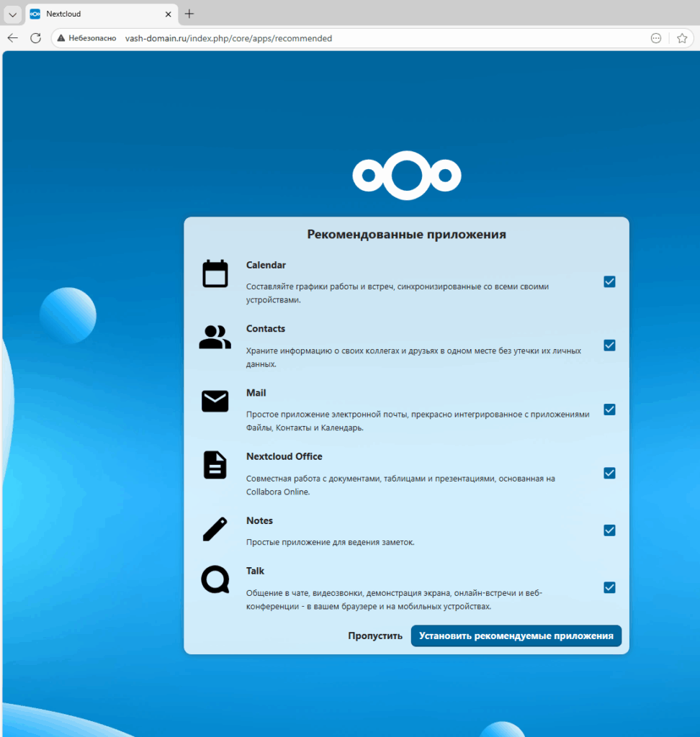Click the round three-dots icon in the address bar
This screenshot has width=700, height=737.
coord(656,39)
